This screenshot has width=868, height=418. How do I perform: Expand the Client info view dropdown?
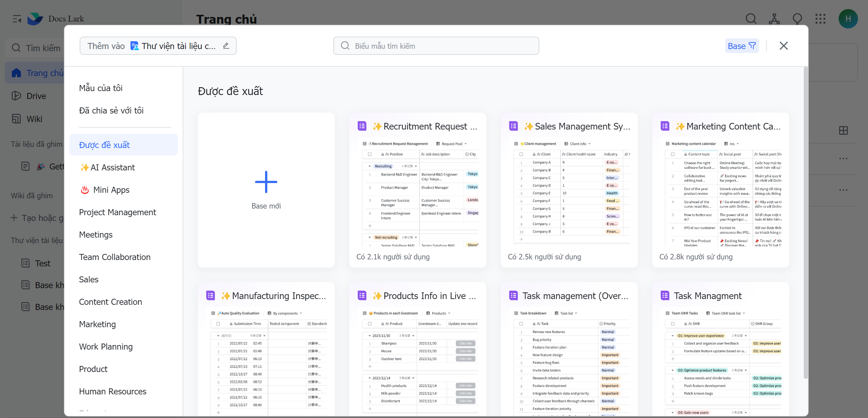point(589,144)
